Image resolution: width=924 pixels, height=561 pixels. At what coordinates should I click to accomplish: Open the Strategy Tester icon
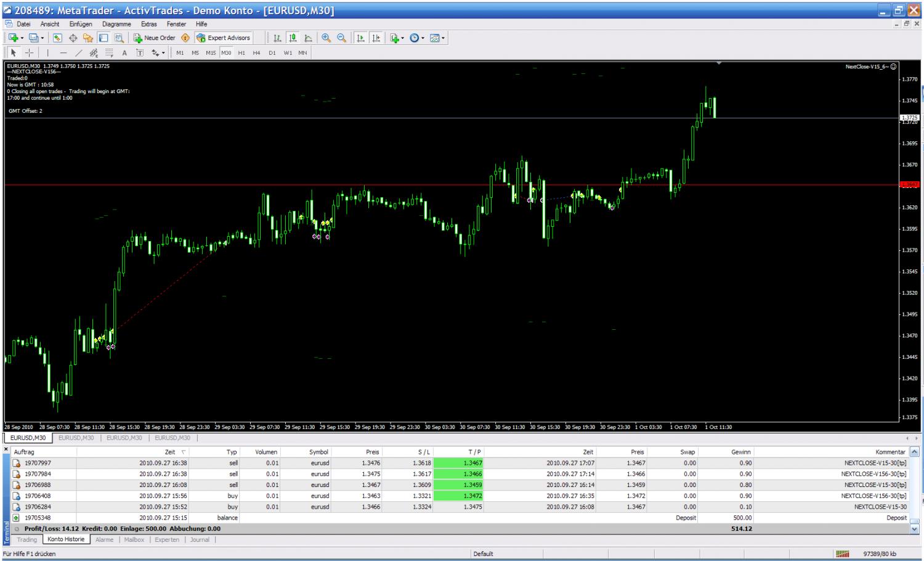[119, 38]
